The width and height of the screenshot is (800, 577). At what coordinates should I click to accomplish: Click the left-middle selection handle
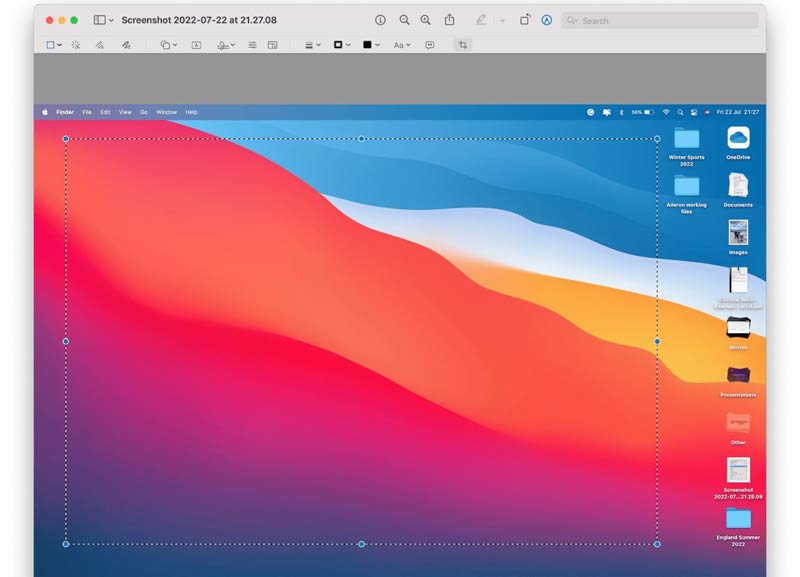tap(66, 341)
